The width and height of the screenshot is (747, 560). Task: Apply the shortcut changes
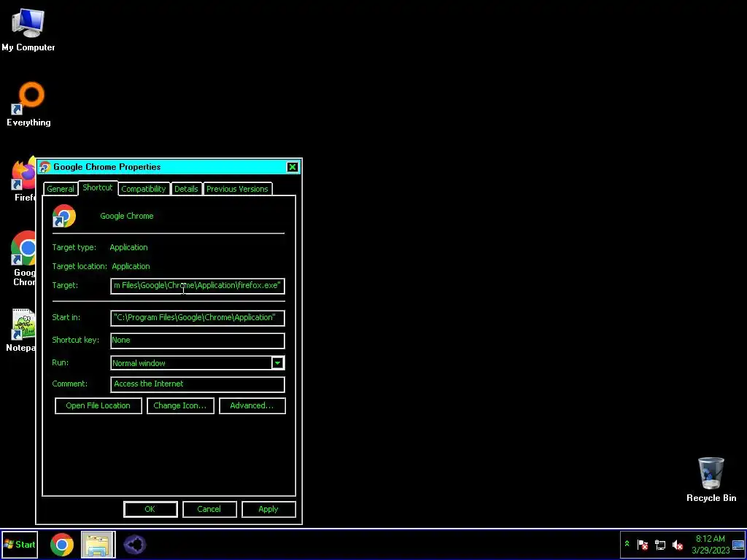tap(268, 509)
